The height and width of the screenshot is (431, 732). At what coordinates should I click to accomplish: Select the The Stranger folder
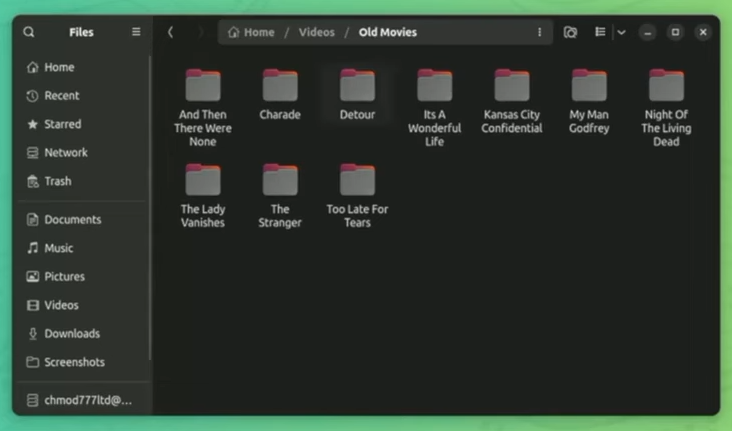[x=280, y=196]
